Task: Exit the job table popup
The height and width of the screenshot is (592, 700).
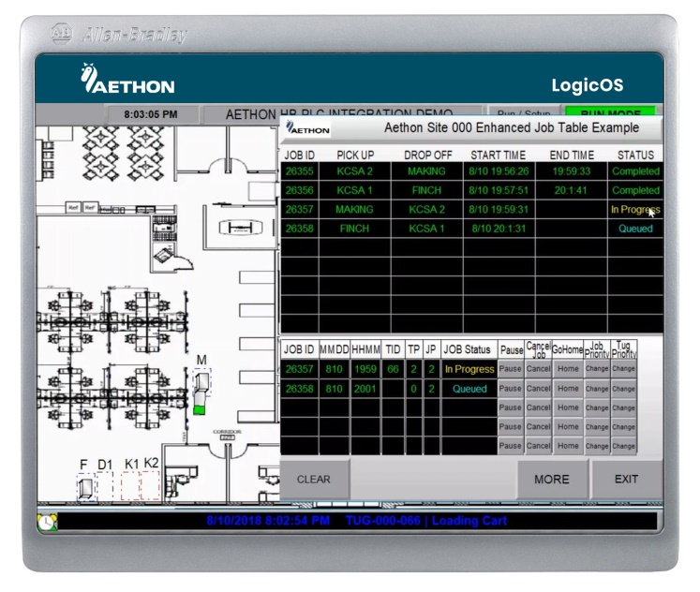Action: (x=626, y=480)
